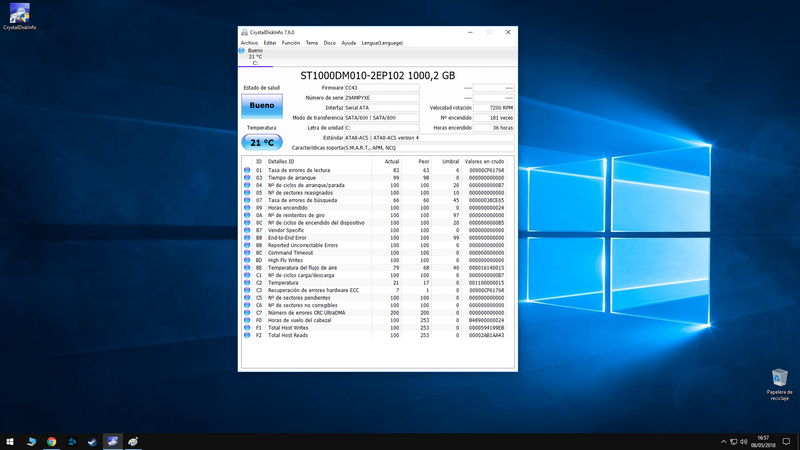800x450 pixels.
Task: Click status orb for Nº de reintentos de giro
Action: pos(247,215)
